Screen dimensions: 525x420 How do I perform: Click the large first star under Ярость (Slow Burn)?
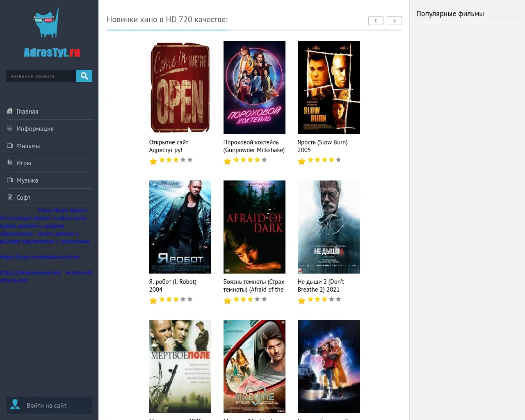click(x=302, y=161)
